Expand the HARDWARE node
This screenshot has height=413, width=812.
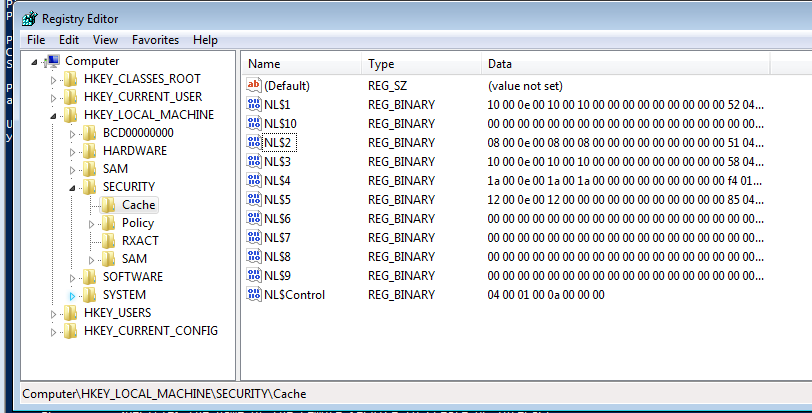pyautogui.click(x=72, y=152)
